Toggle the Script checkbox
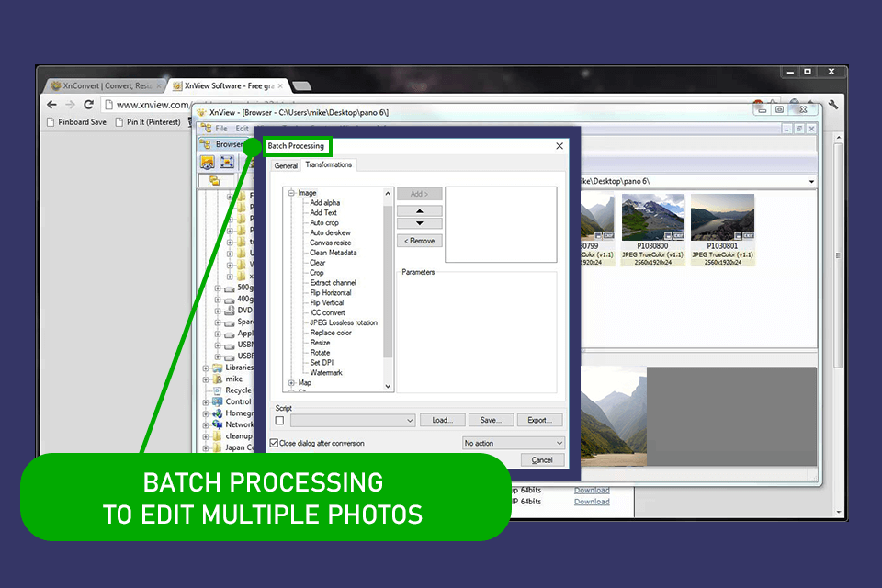This screenshot has height=588, width=882. pos(279,420)
